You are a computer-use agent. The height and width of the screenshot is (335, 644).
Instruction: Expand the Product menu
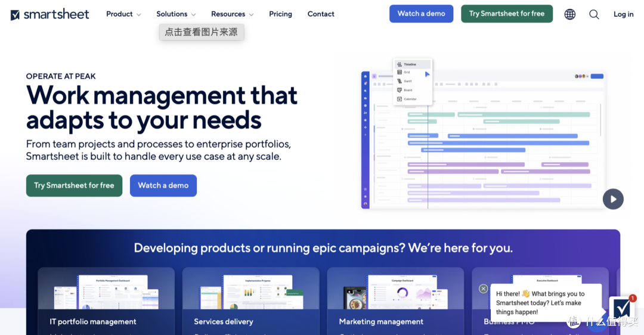coord(123,14)
